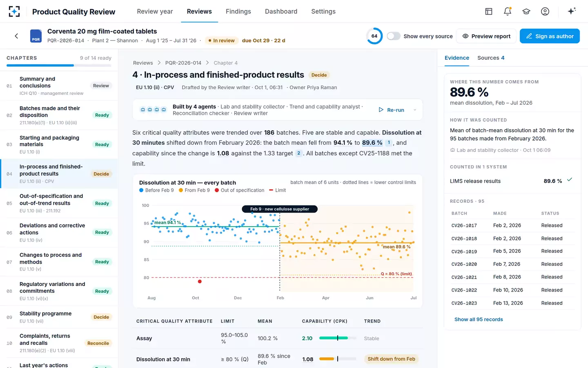This screenshot has width=588, height=368.
Task: Open the Dashboard tab
Action: pos(281,11)
